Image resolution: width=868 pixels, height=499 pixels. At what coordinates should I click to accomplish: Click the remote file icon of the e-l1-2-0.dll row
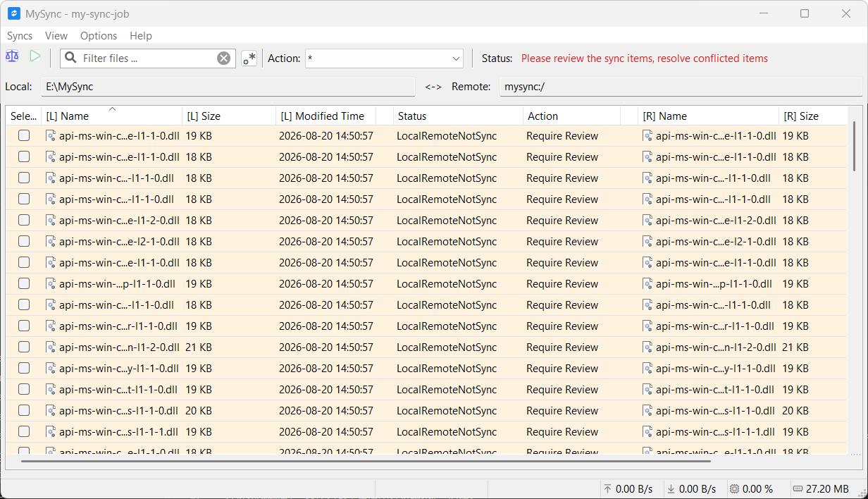[647, 221]
